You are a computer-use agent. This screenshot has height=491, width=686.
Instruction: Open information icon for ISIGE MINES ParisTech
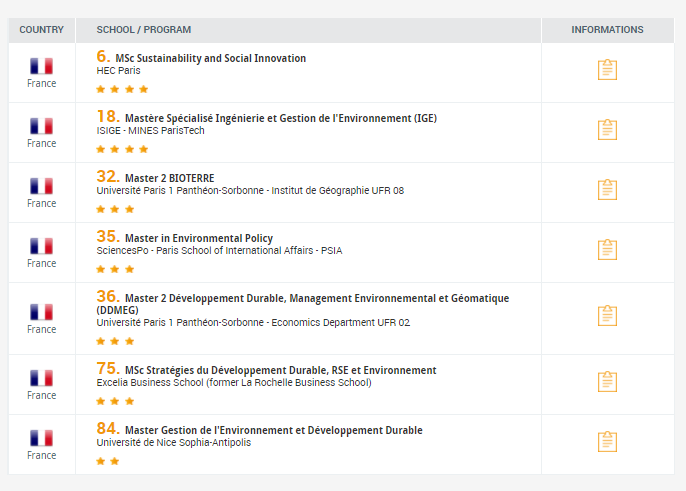pos(607,130)
